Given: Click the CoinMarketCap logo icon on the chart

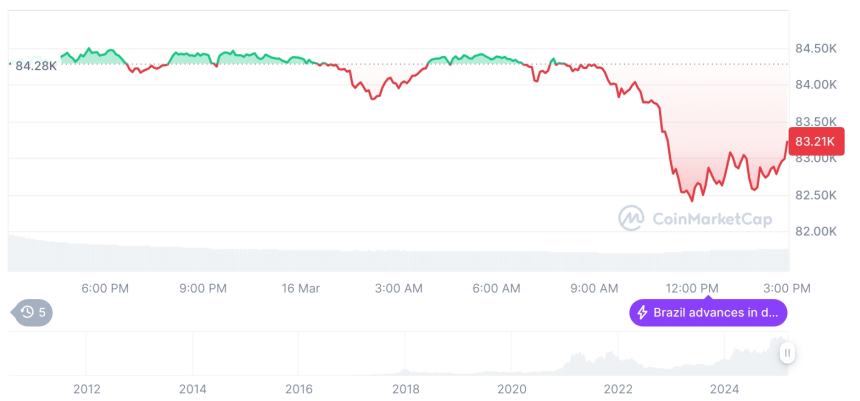Looking at the screenshot, I should pos(631,218).
